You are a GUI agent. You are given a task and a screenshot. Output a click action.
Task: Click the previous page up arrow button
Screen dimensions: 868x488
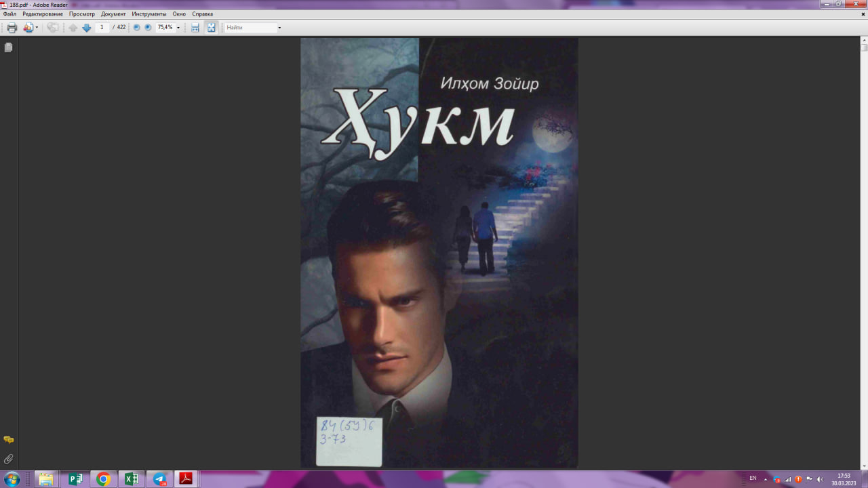tap(72, 27)
